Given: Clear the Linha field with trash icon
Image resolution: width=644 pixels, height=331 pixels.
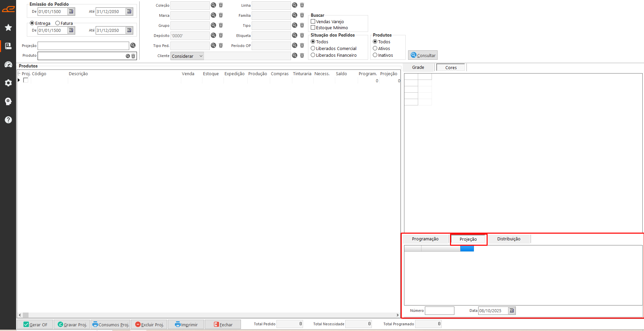Looking at the screenshot, I should point(302,5).
